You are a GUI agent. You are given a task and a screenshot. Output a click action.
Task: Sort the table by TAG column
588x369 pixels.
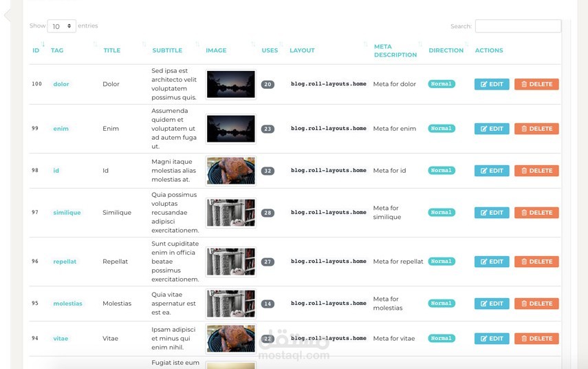pos(57,50)
